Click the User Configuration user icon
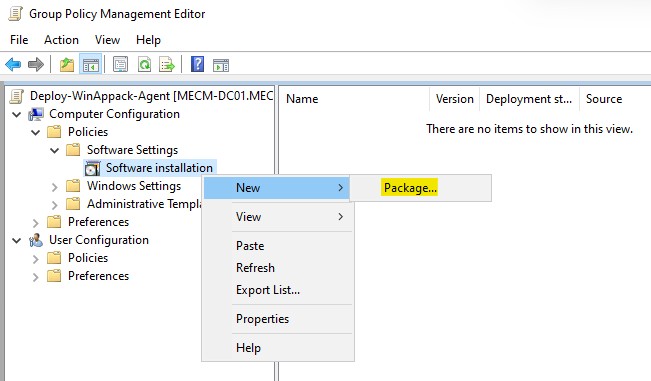651x381 pixels. (36, 240)
